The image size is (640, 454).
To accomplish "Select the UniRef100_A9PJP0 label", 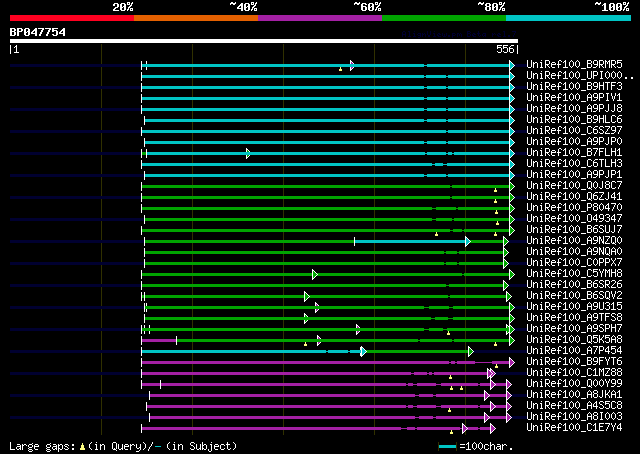I will [x=574, y=142].
